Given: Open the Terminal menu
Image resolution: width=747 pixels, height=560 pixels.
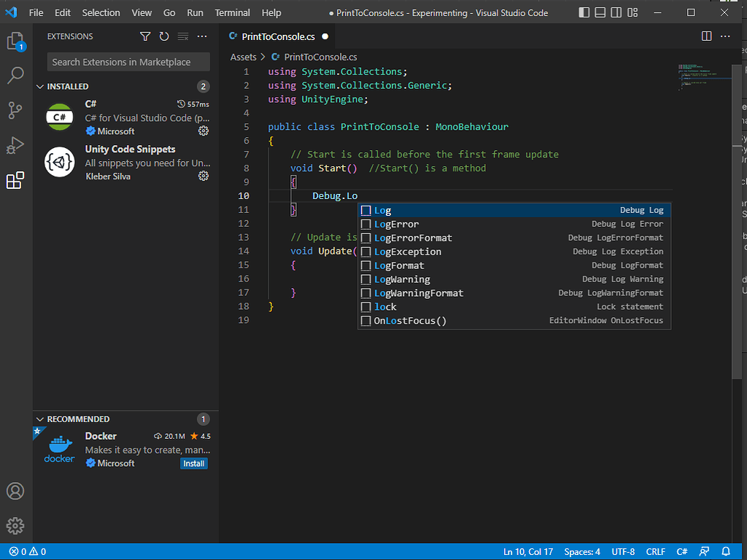Looking at the screenshot, I should point(232,12).
